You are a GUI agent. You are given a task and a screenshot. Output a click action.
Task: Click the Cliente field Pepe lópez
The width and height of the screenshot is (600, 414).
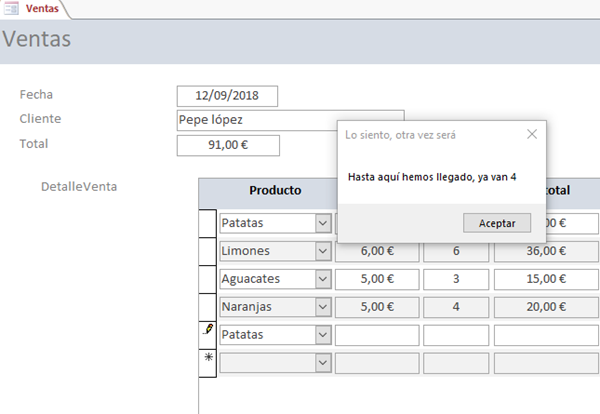[257, 120]
